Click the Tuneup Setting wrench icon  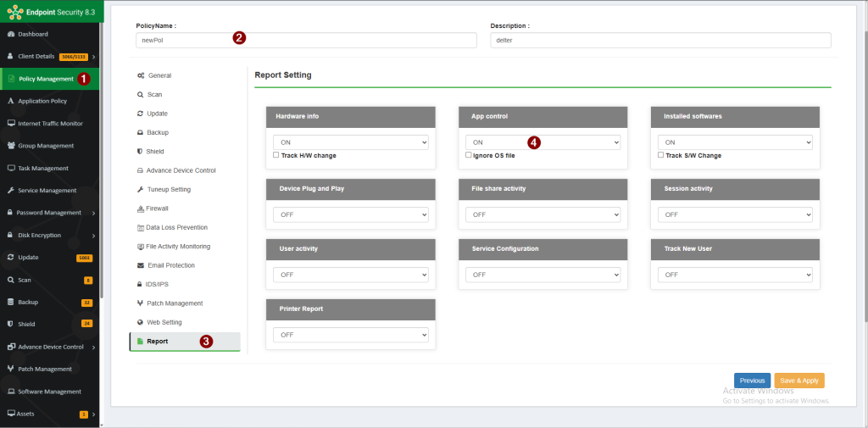(x=140, y=190)
